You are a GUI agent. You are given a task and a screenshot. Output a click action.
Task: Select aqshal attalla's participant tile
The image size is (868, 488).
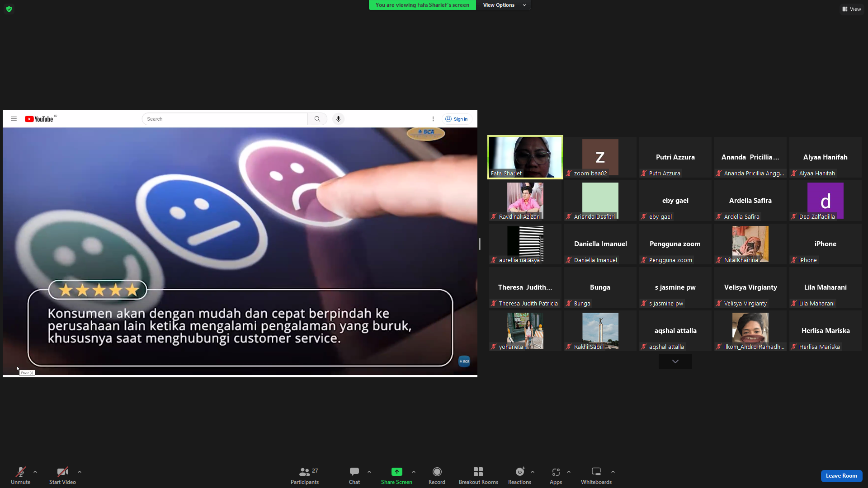tap(675, 331)
